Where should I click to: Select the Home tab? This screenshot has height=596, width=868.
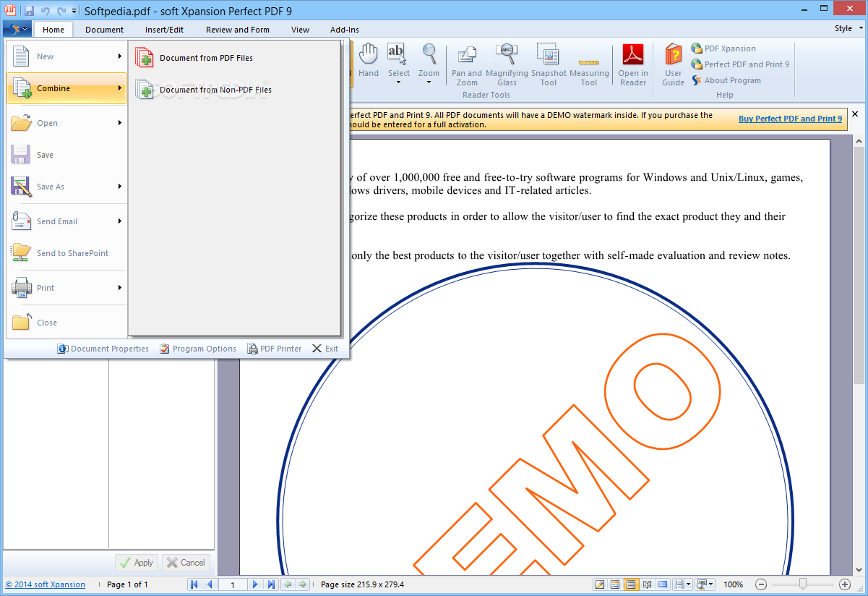coord(53,30)
